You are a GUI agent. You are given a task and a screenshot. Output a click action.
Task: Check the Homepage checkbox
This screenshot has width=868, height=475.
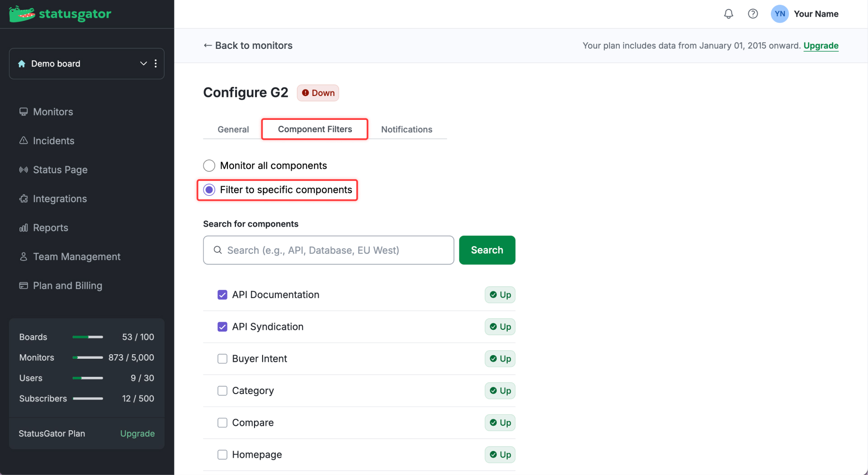tap(222, 455)
